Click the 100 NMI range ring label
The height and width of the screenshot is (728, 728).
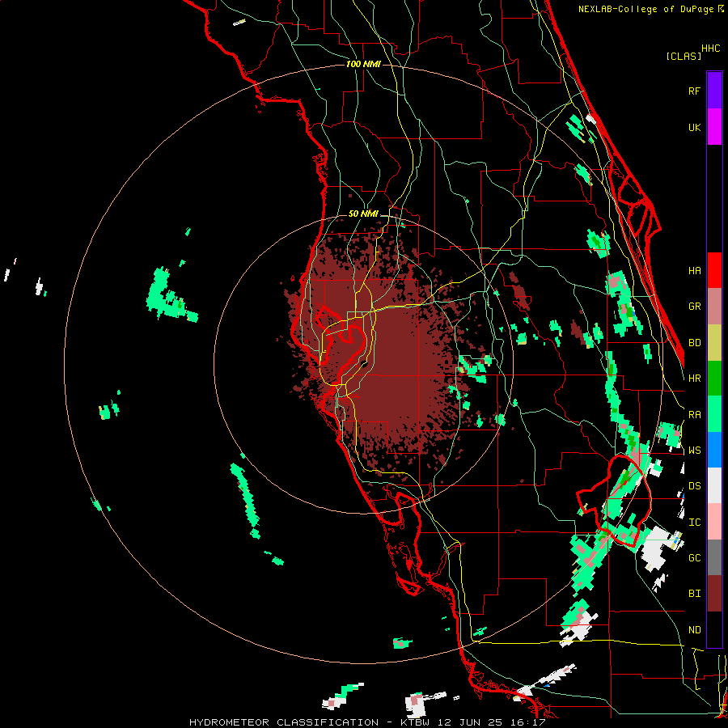363,64
